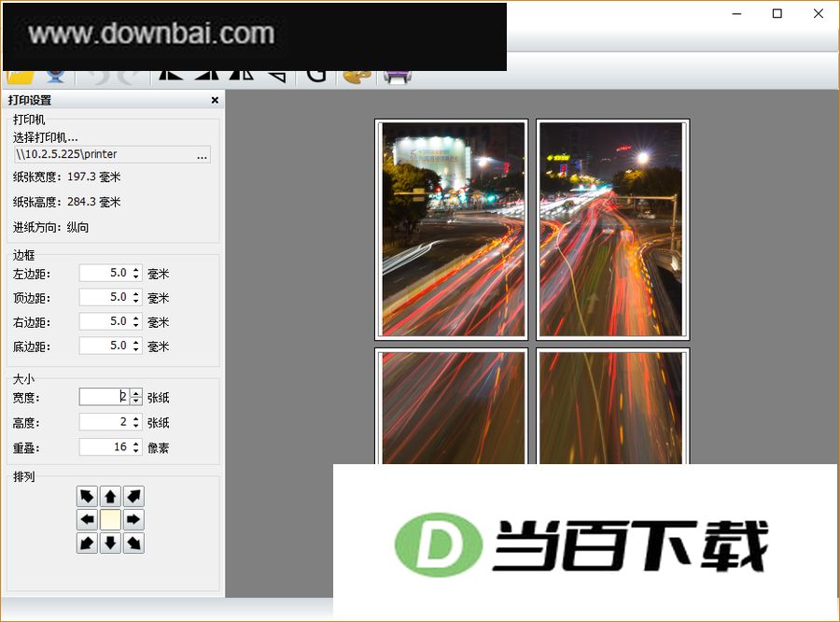This screenshot has height=622, width=840.
Task: Click the webcam toolbar icon
Action: click(56, 77)
